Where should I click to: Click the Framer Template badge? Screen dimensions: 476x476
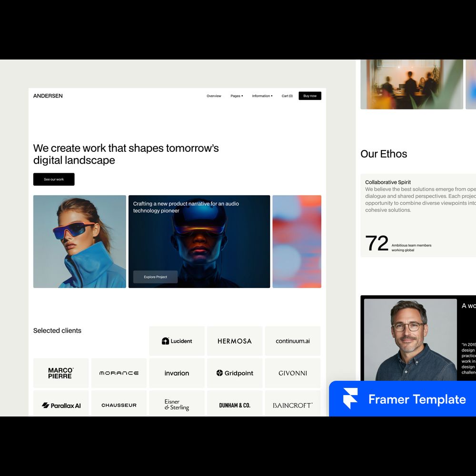416,399
